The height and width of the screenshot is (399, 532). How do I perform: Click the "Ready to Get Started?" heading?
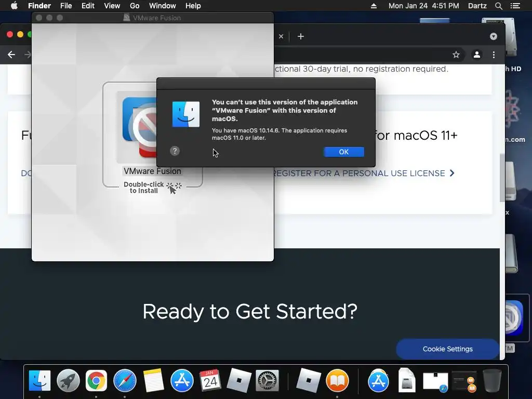pyautogui.click(x=250, y=312)
